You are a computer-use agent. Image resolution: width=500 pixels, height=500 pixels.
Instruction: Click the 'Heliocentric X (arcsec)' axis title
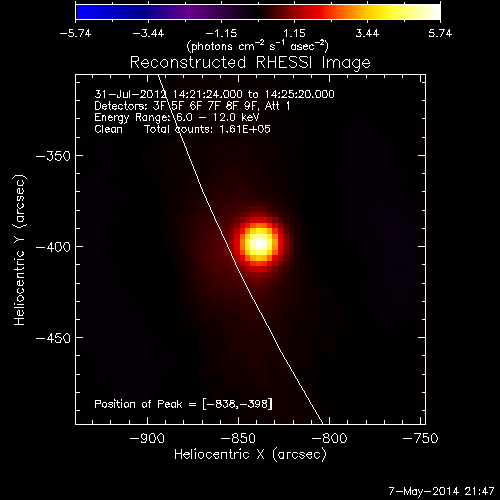(250, 454)
